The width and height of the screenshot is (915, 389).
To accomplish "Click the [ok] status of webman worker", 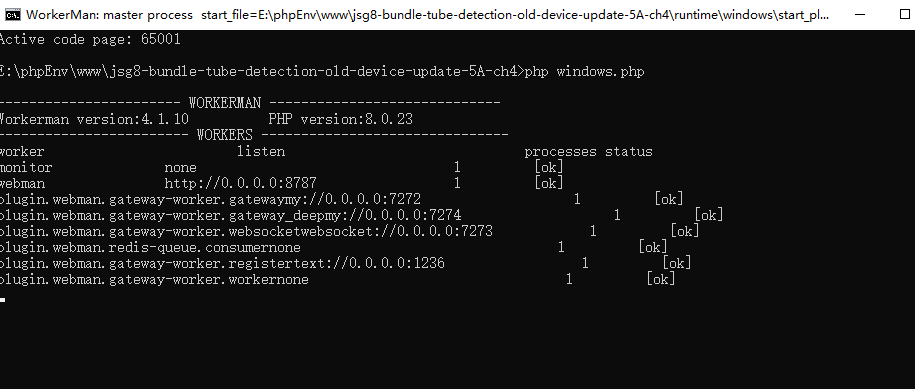I will point(549,184).
